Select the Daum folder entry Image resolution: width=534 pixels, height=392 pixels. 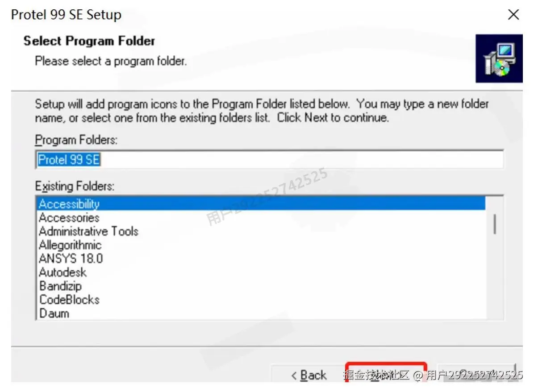click(x=54, y=313)
